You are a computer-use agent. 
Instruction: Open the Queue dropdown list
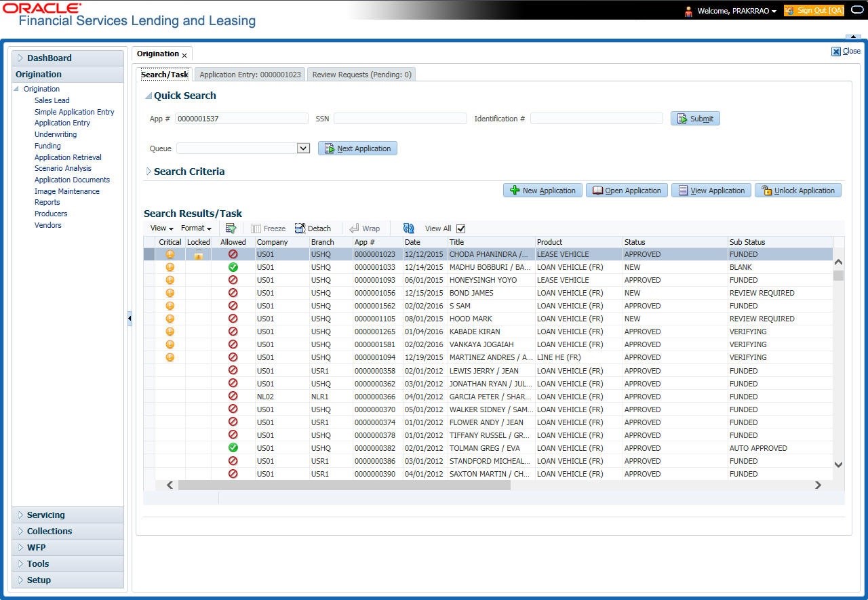click(x=303, y=148)
